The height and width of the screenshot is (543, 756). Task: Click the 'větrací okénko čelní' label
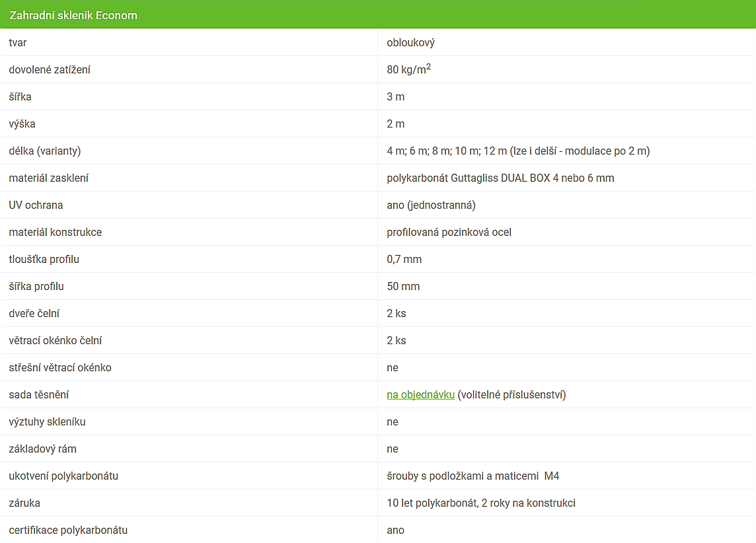[x=56, y=341]
